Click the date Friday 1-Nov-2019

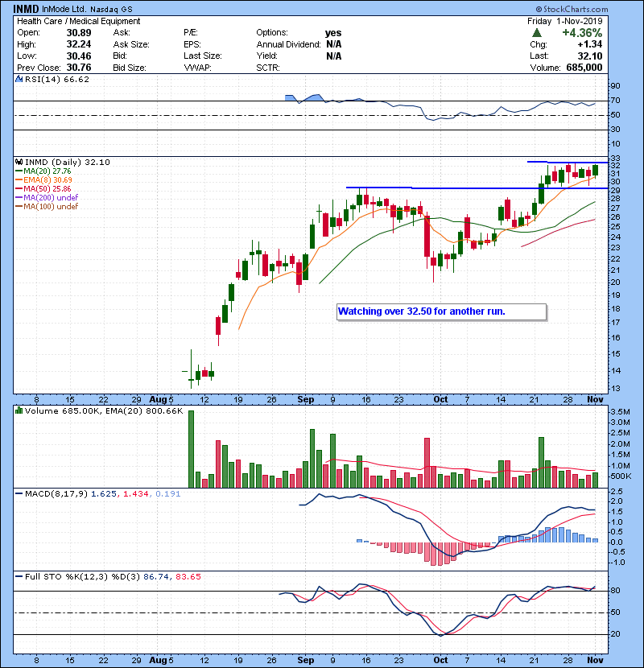click(x=565, y=21)
